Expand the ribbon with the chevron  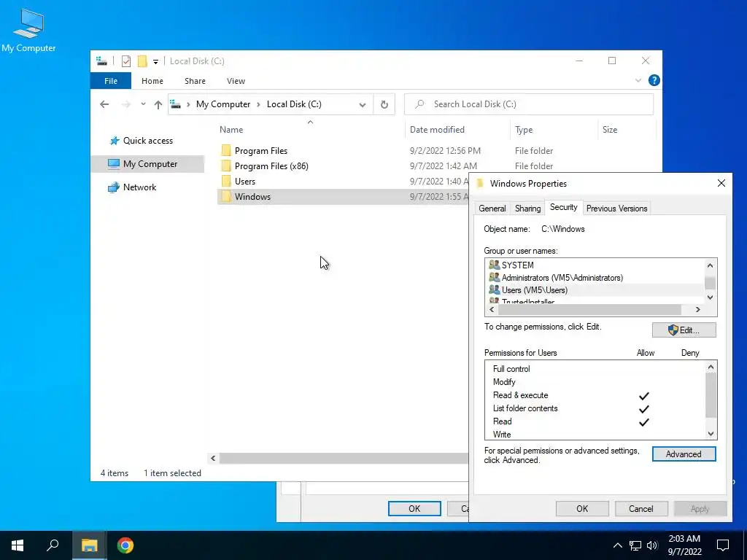(638, 80)
